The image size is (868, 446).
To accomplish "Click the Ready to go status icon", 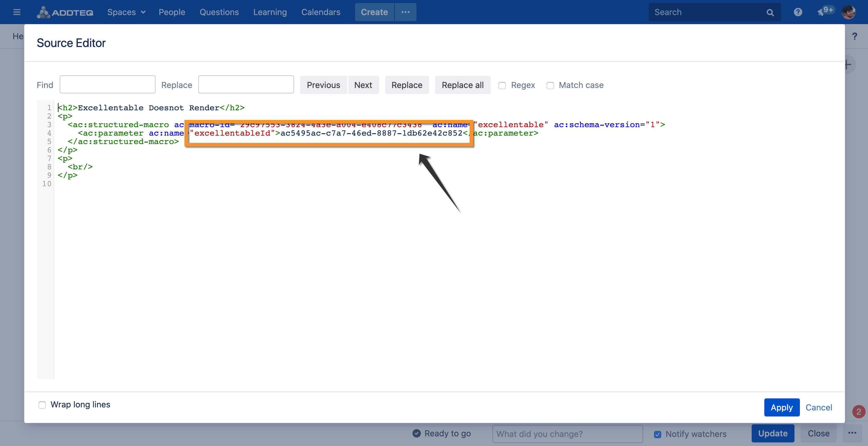I will click(417, 433).
